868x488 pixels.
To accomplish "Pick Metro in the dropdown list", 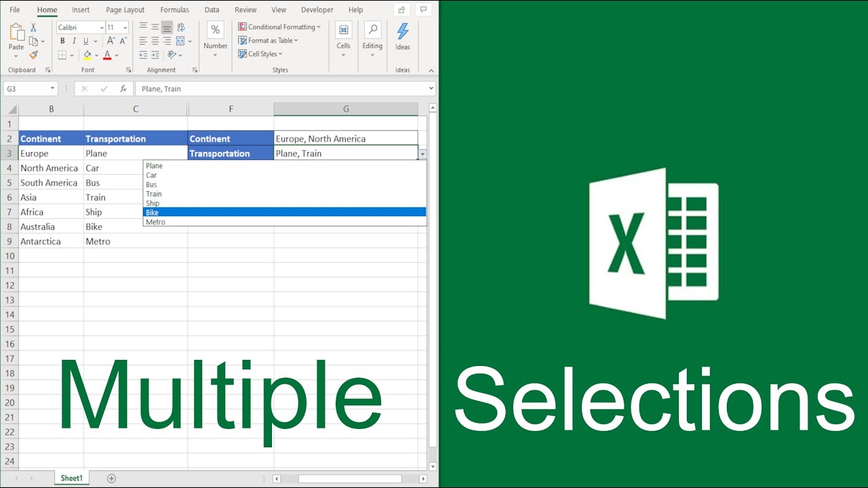I will pos(285,222).
